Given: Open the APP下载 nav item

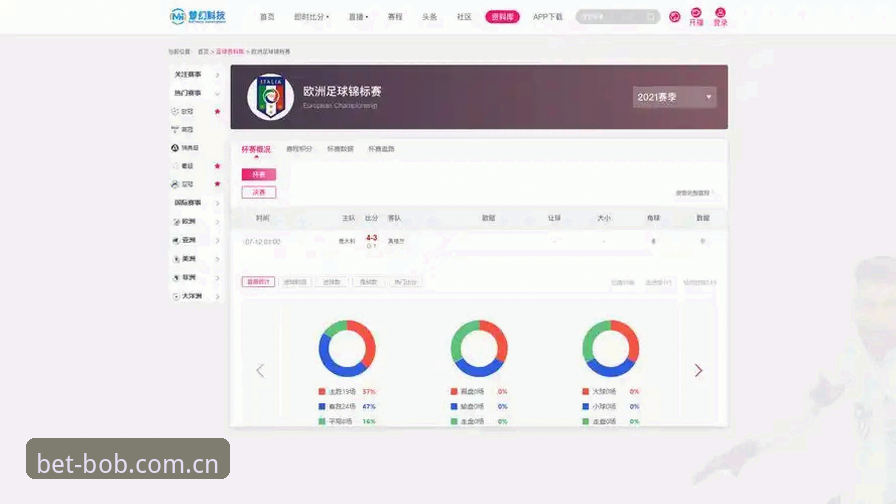Looking at the screenshot, I should (547, 17).
